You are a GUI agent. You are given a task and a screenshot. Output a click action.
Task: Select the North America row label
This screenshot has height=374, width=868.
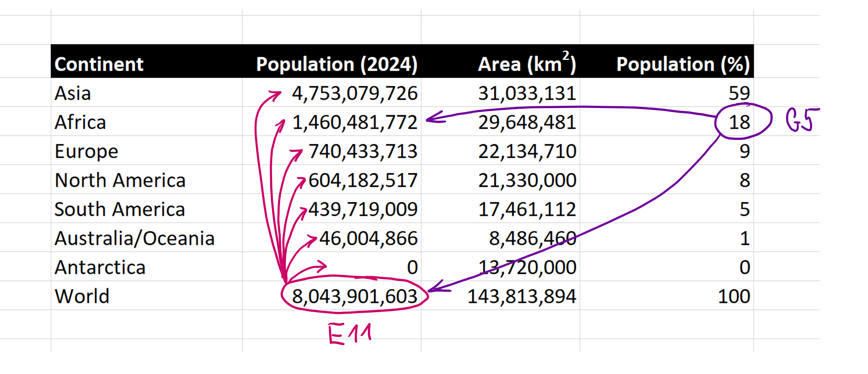coord(120,180)
